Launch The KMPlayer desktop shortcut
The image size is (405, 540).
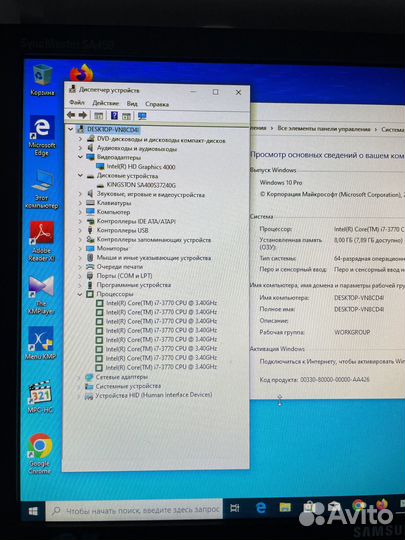click(41, 295)
